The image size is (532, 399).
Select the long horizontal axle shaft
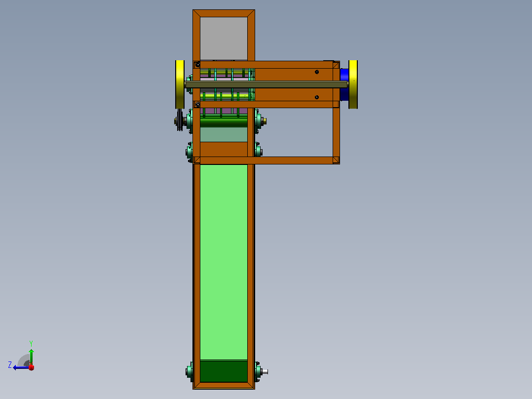coord(266,84)
